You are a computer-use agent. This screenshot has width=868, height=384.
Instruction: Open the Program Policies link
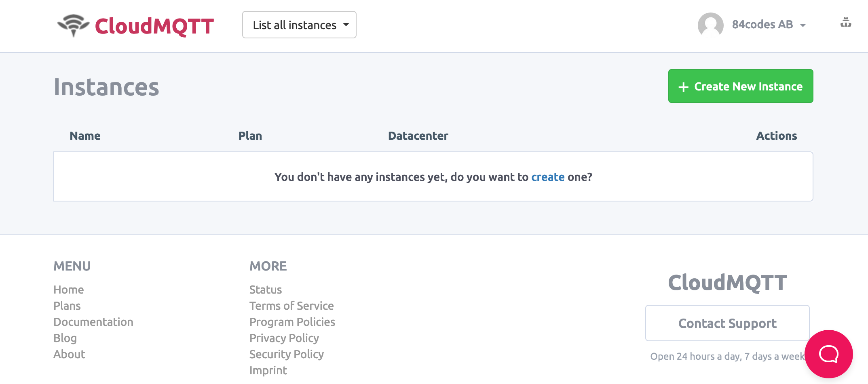coord(292,322)
